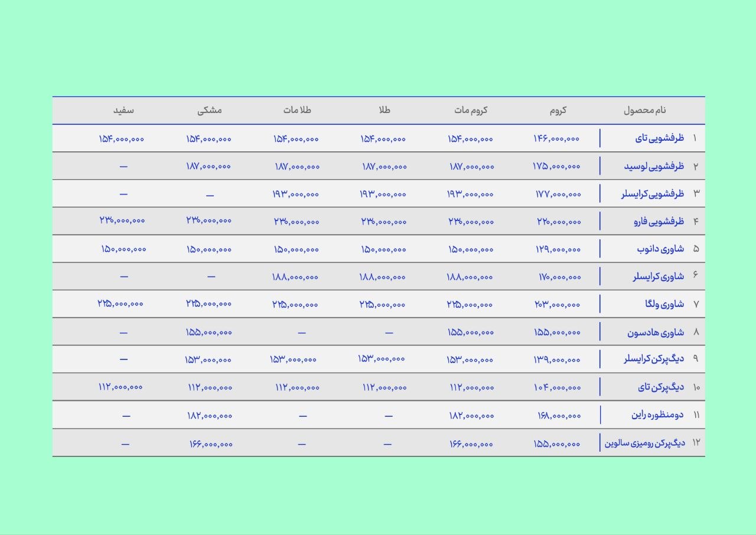The image size is (756, 535).
Task: Select the 'کروم مات' column header
Action: (471, 111)
